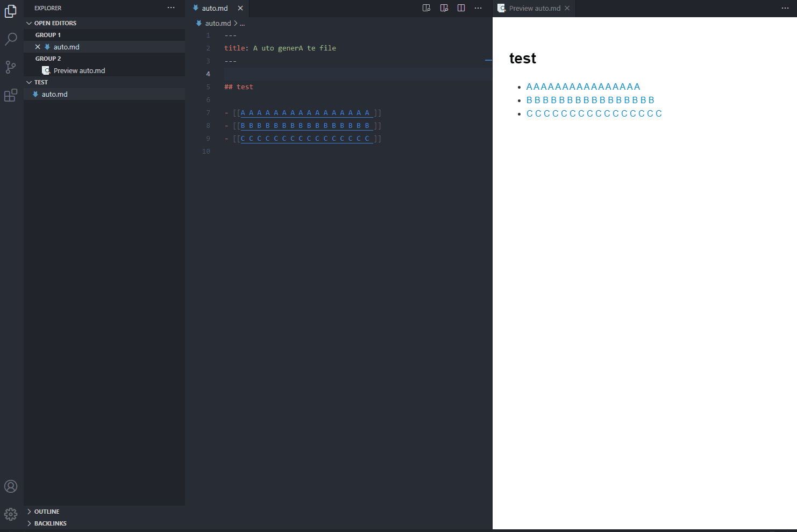Click the Accounts icon at bottom left
This screenshot has height=532, width=797.
pyautogui.click(x=11, y=486)
